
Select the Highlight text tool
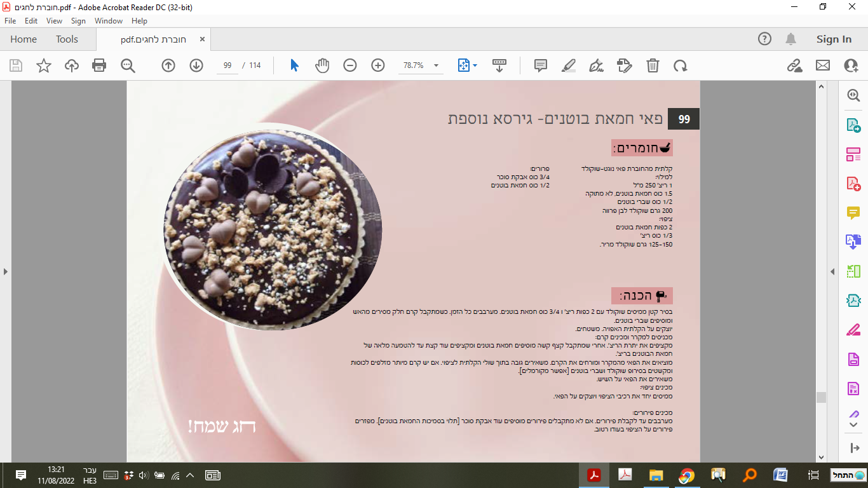pos(569,65)
